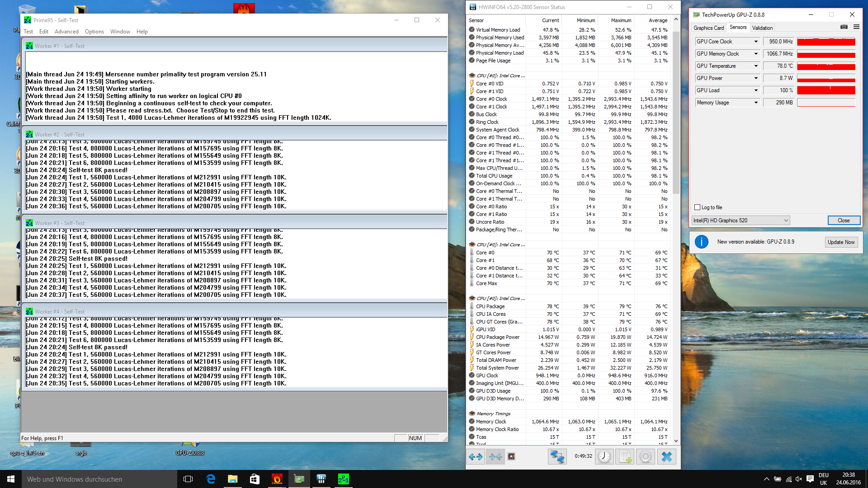
Task: Open Intel HD Graphics 520 device selector
Action: [741, 221]
